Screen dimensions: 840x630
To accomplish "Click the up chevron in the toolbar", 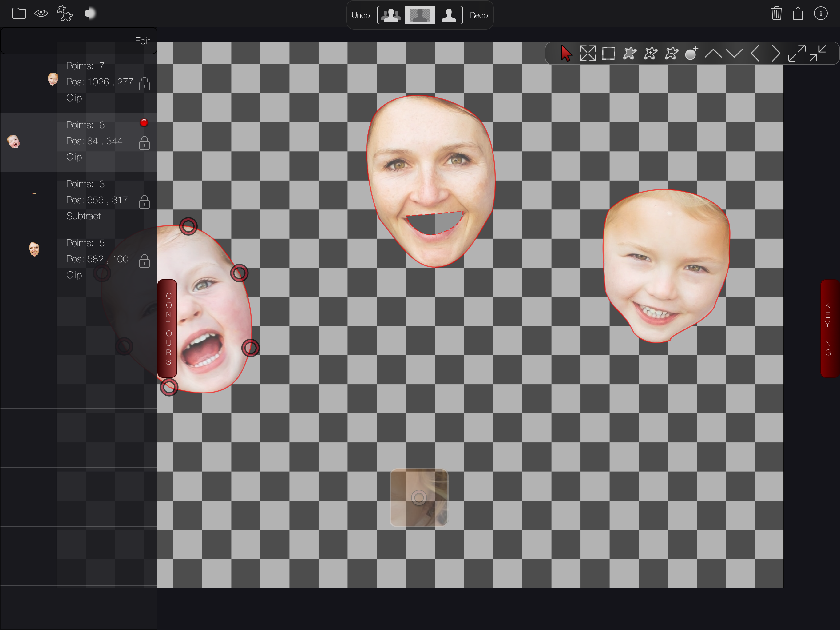I will coord(713,54).
